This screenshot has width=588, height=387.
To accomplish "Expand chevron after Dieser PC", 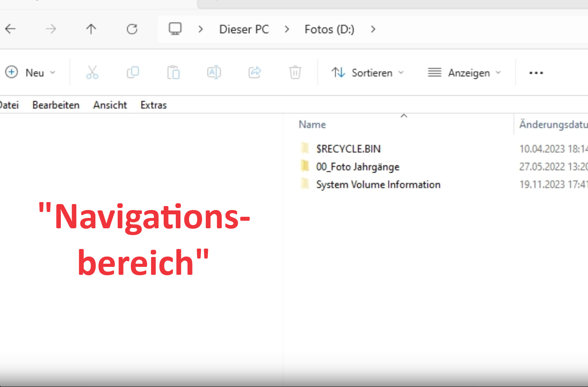I will tap(287, 29).
